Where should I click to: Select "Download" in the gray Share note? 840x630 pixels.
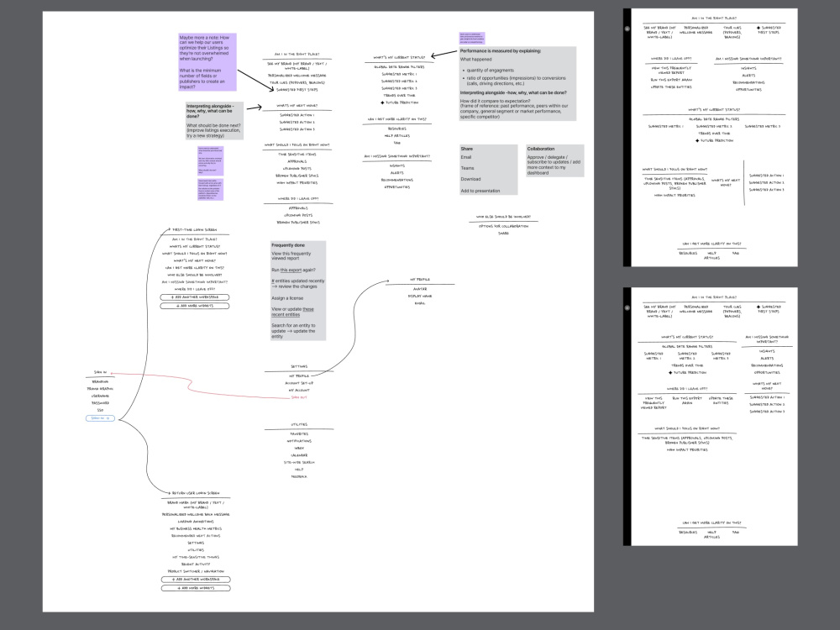point(471,179)
